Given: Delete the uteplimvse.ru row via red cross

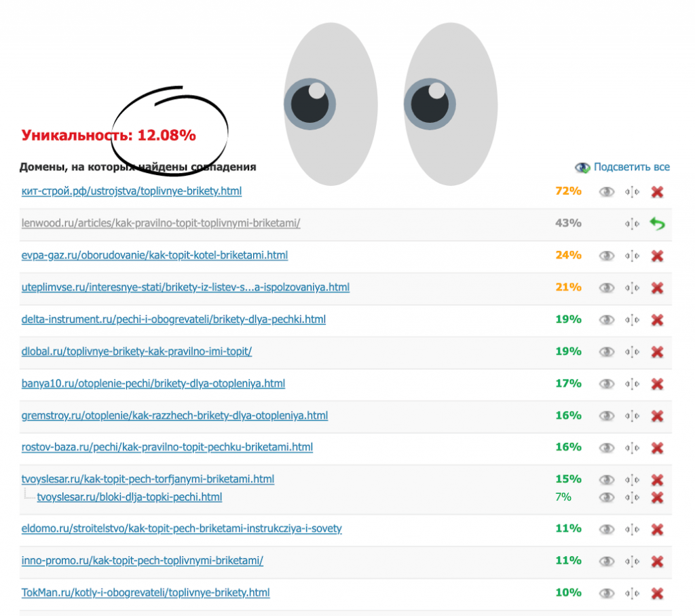Looking at the screenshot, I should tap(657, 288).
